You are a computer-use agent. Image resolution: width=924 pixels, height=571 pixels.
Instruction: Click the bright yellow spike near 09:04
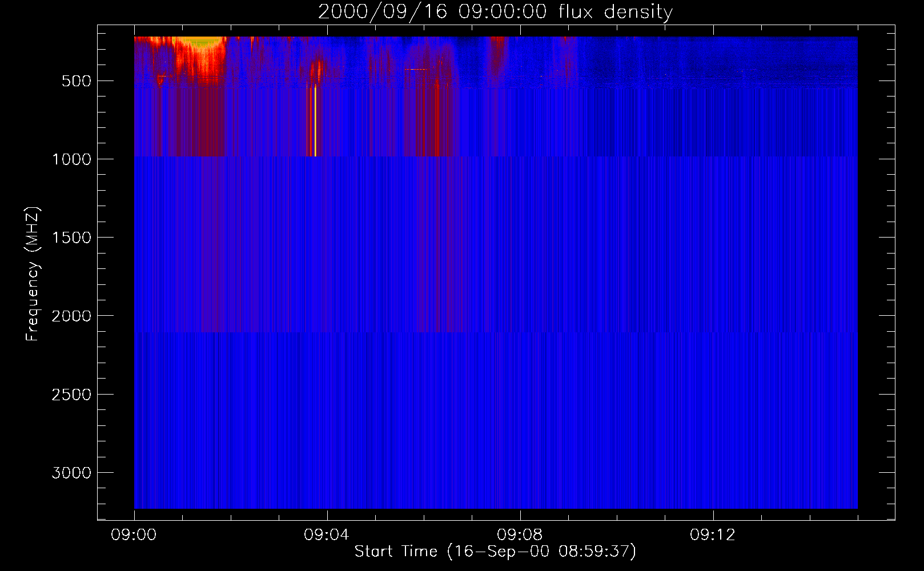click(315, 120)
